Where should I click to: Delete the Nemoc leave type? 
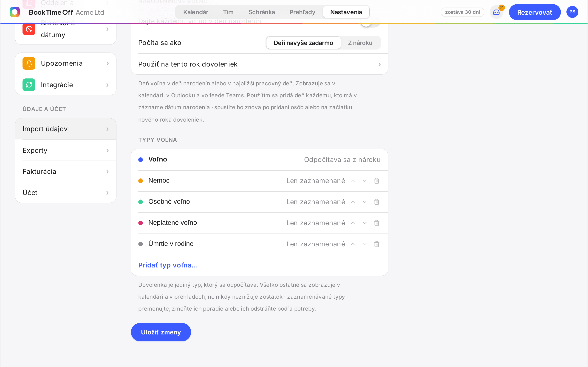[x=377, y=181]
